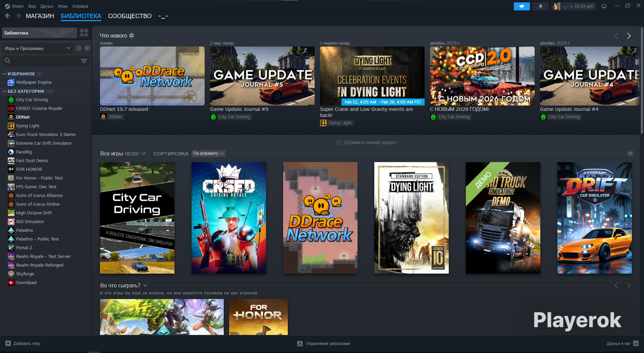Open the Справка menu
This screenshot has height=353, width=644.
(x=80, y=6)
